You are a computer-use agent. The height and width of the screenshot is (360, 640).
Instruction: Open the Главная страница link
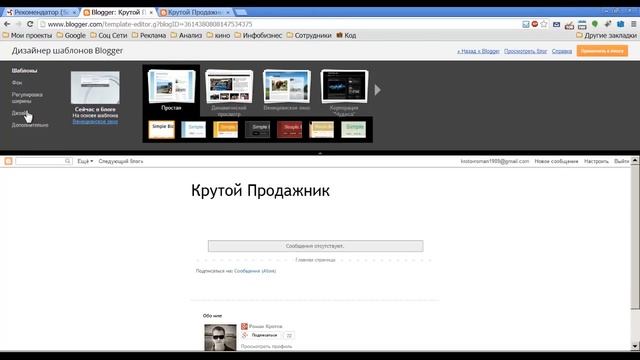(x=315, y=260)
